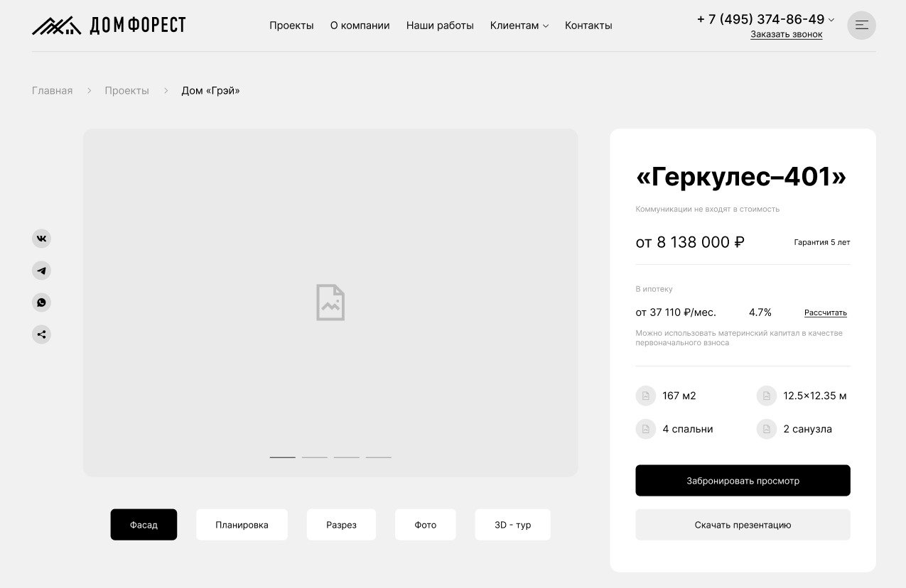
Task: Show the Разрез view tab
Action: pyautogui.click(x=341, y=525)
